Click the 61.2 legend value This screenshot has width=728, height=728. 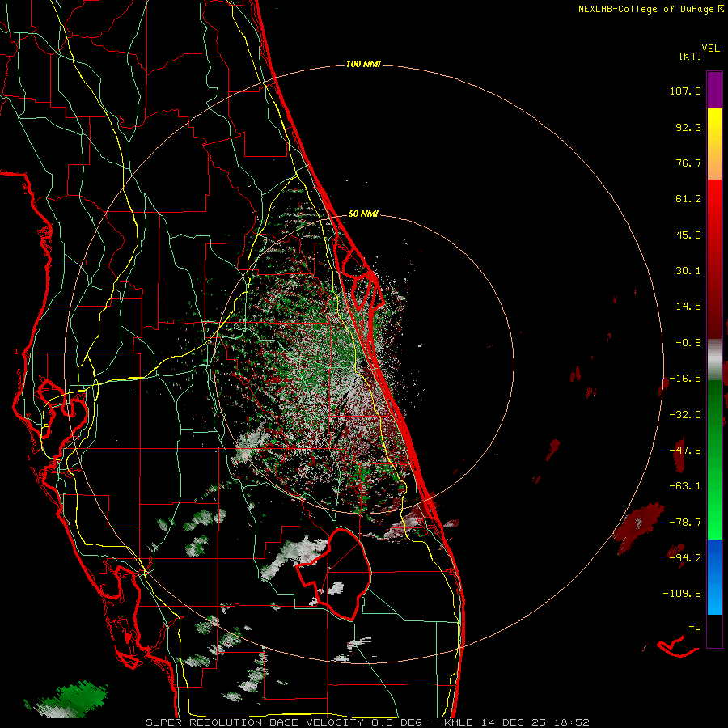pyautogui.click(x=688, y=199)
